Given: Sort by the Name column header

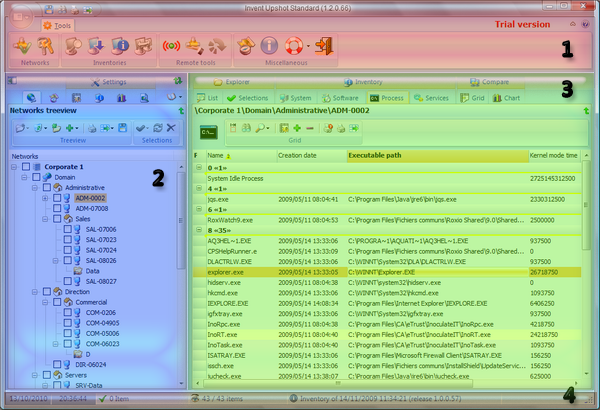Looking at the screenshot, I should 241,155.
